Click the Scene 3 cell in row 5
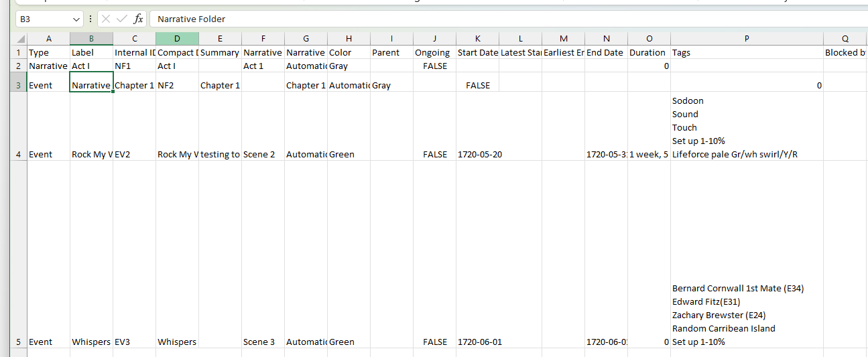Screen dimensions: 868x357 coord(263,342)
